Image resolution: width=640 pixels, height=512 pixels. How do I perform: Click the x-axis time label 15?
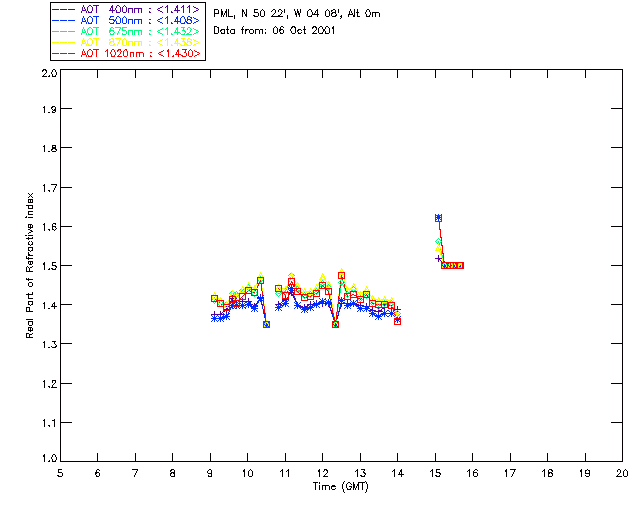(x=436, y=473)
